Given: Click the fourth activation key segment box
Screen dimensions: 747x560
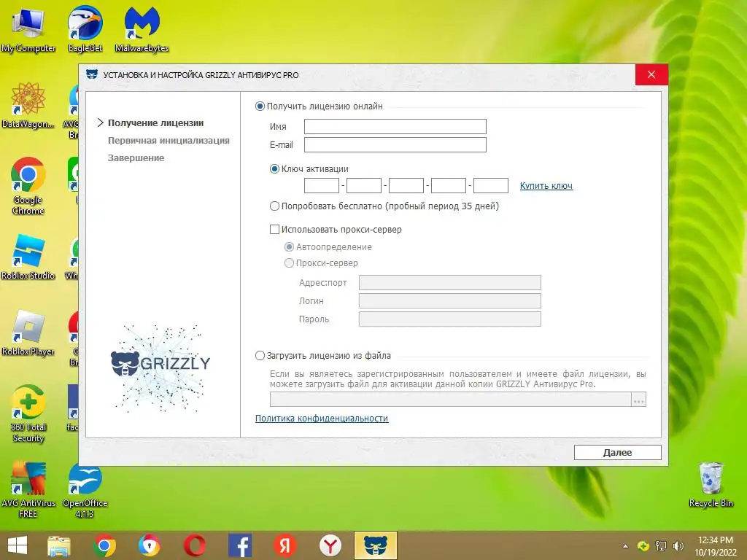Looking at the screenshot, I should (x=449, y=186).
